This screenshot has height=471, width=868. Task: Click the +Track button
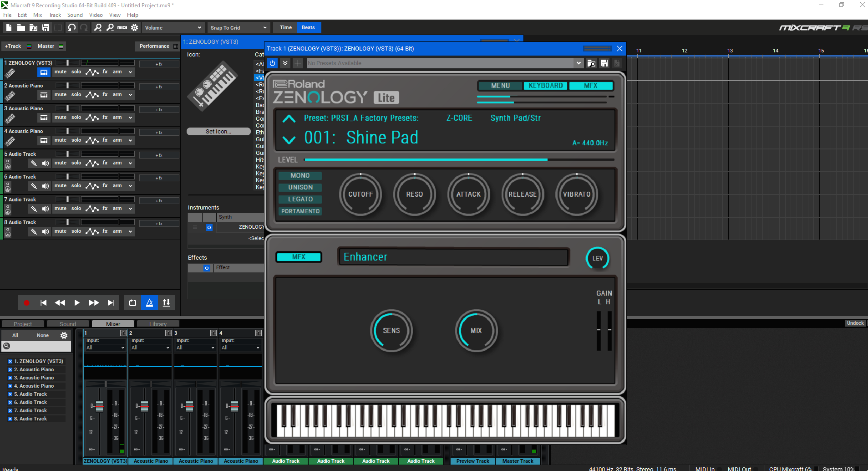(13, 46)
